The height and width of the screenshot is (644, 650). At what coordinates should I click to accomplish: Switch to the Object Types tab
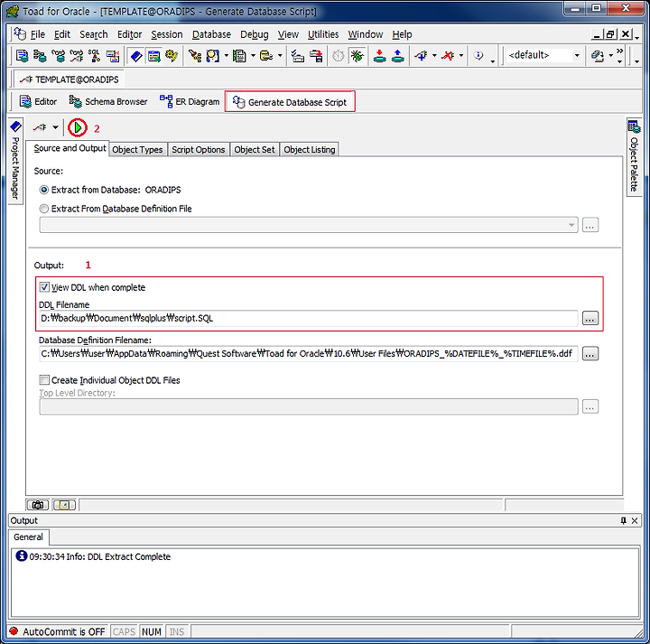[137, 150]
